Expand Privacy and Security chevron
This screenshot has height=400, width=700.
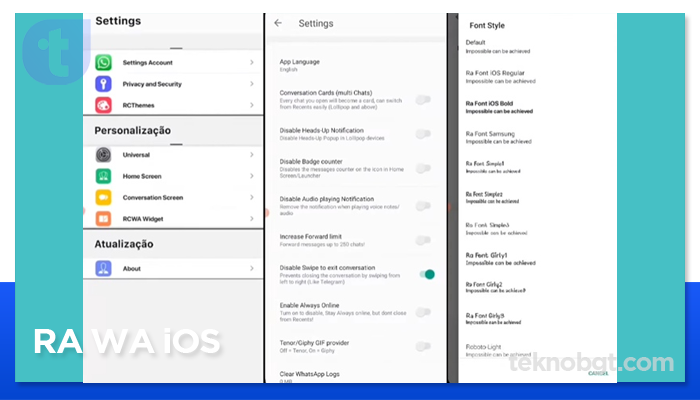pyautogui.click(x=252, y=83)
